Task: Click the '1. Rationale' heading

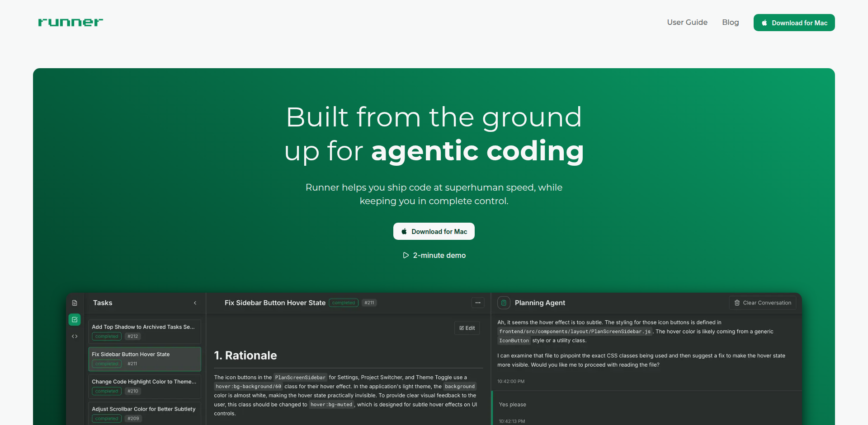Action: click(x=245, y=355)
